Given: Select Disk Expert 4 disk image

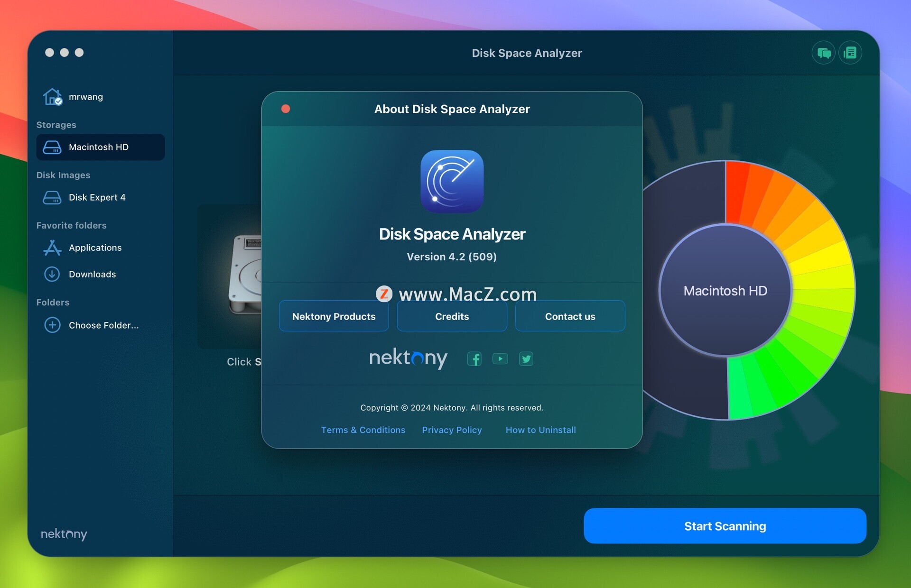Looking at the screenshot, I should tap(101, 197).
